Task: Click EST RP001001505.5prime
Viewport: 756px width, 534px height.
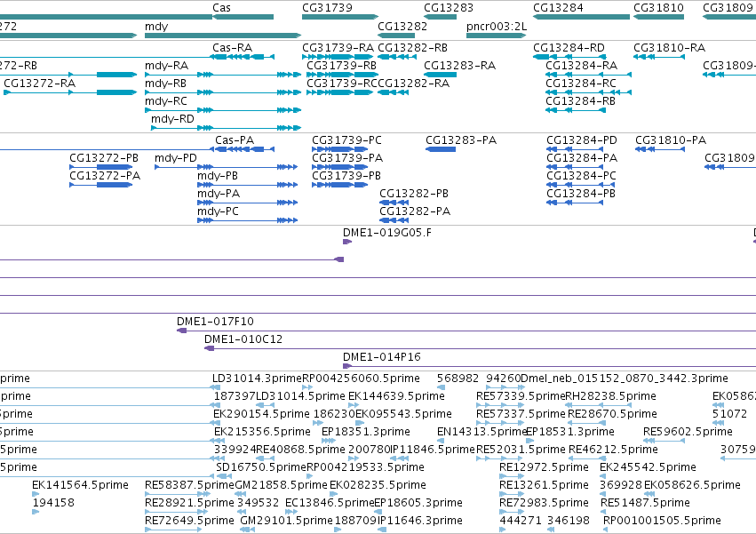Action: [662, 521]
